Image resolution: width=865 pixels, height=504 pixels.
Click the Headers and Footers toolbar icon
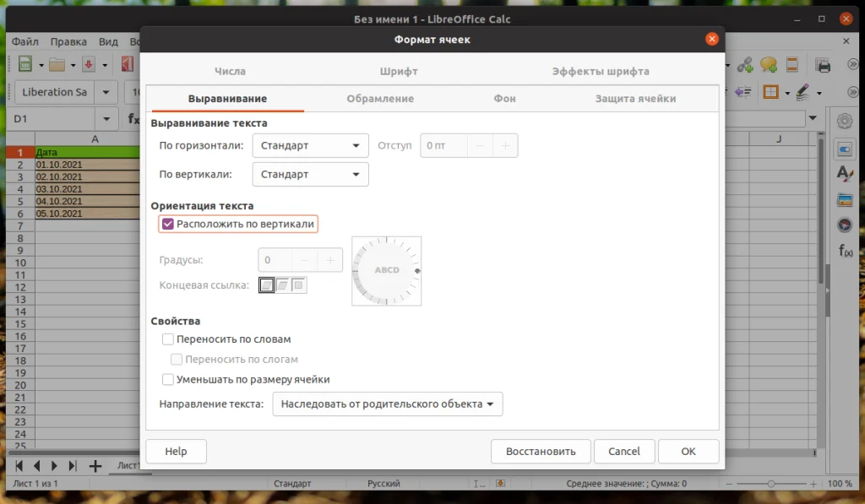[x=792, y=64]
